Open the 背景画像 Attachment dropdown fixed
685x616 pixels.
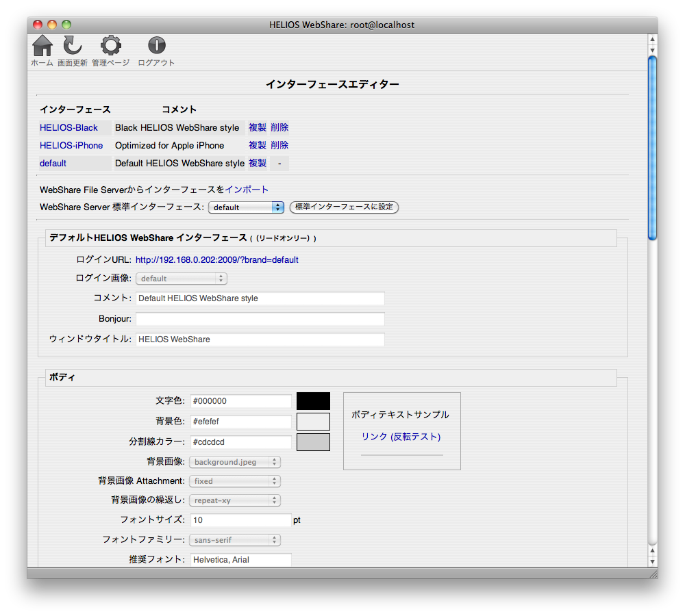(235, 481)
